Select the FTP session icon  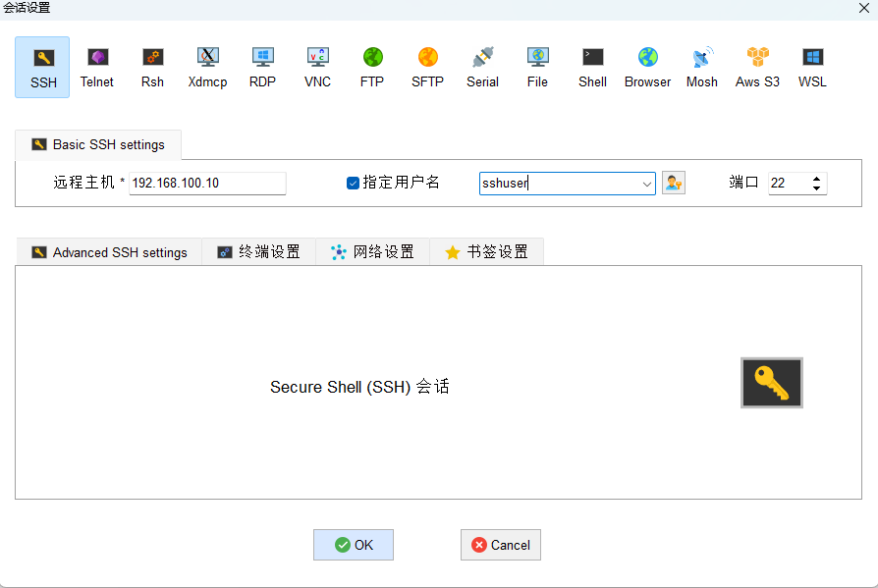tap(372, 67)
